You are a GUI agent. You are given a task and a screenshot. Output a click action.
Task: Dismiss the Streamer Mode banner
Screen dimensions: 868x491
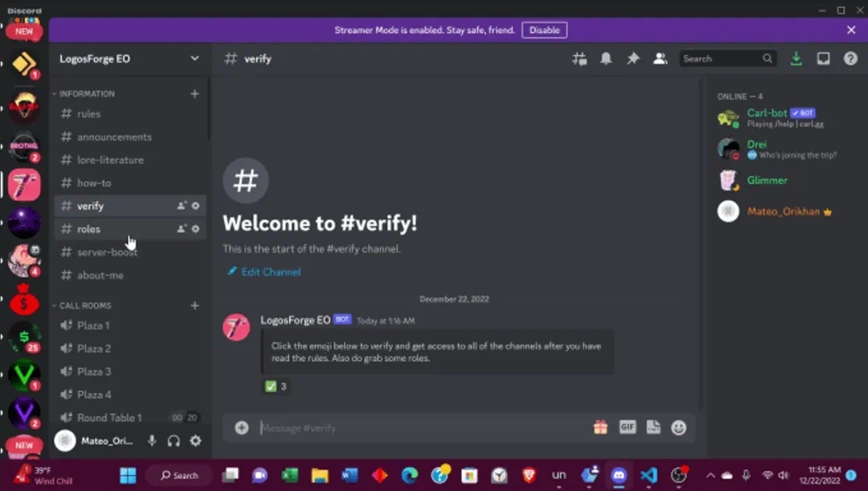[x=851, y=31]
